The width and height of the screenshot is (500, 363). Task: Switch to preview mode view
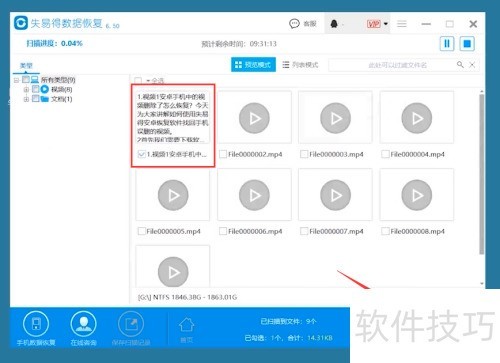[x=253, y=65]
